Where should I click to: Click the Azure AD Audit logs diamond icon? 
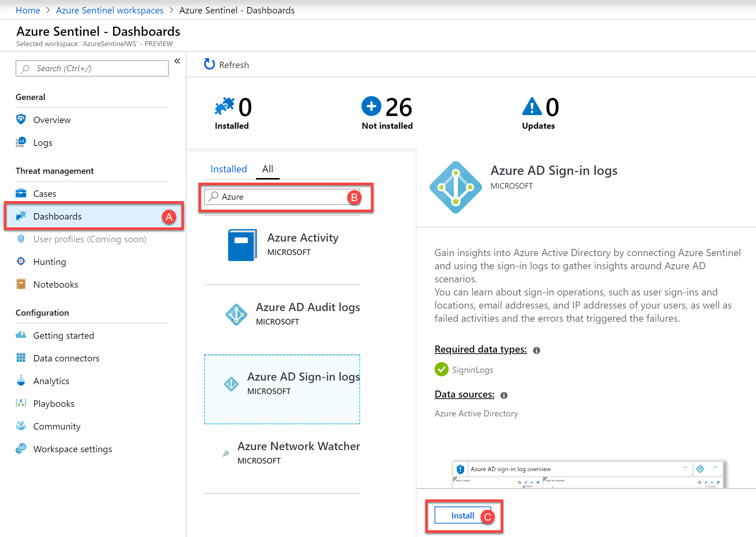[x=236, y=314]
